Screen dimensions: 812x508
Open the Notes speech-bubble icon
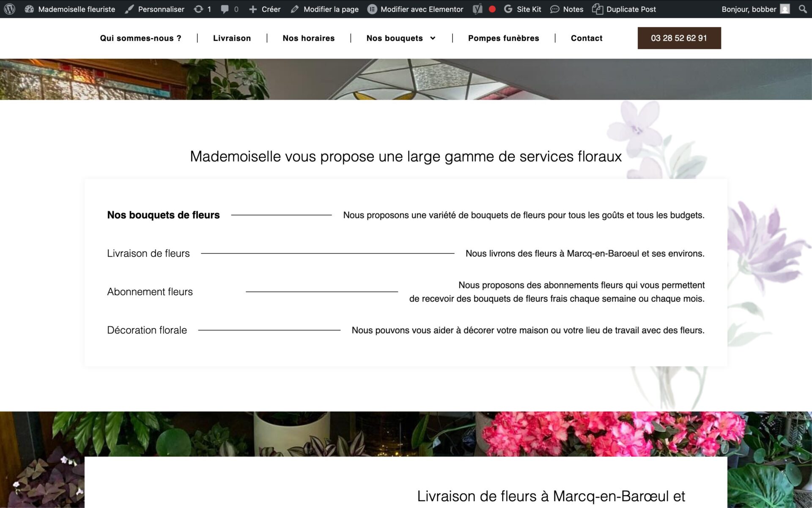coord(554,9)
